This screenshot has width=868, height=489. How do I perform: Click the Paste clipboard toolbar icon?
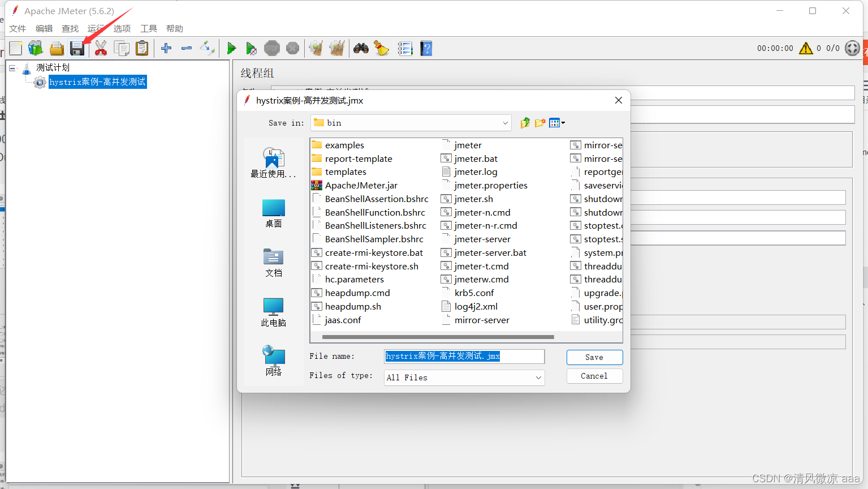[x=142, y=48]
